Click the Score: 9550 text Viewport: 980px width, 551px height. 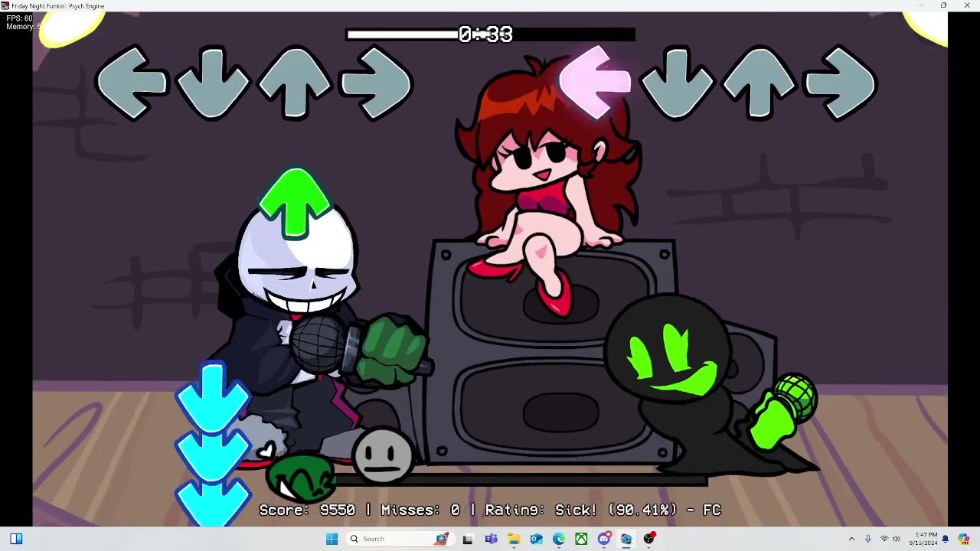tap(307, 510)
